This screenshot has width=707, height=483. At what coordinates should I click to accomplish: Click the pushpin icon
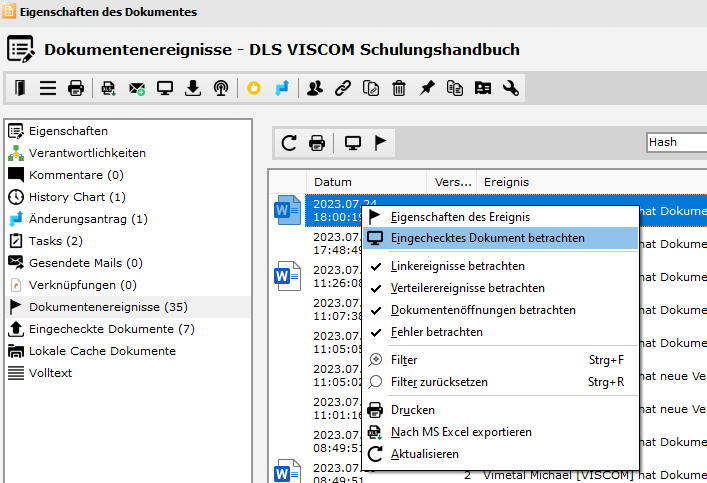(x=427, y=87)
